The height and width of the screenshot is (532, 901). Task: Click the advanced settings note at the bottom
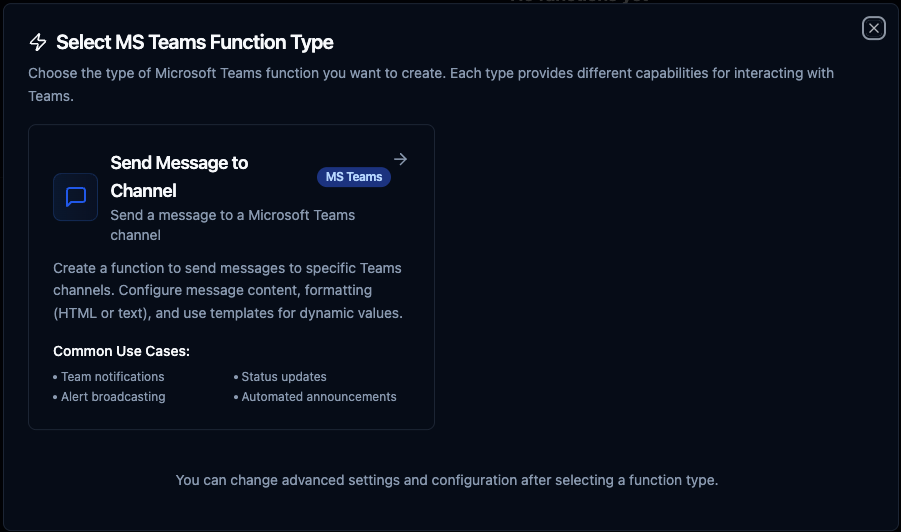click(447, 480)
